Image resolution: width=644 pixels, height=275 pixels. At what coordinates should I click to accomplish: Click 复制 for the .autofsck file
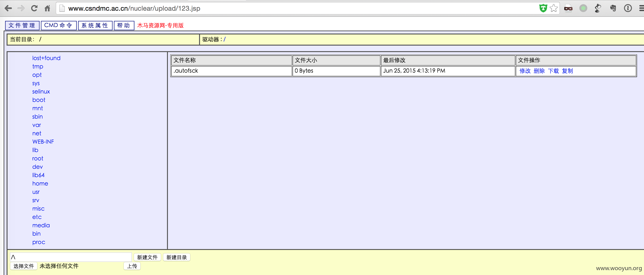[567, 71]
